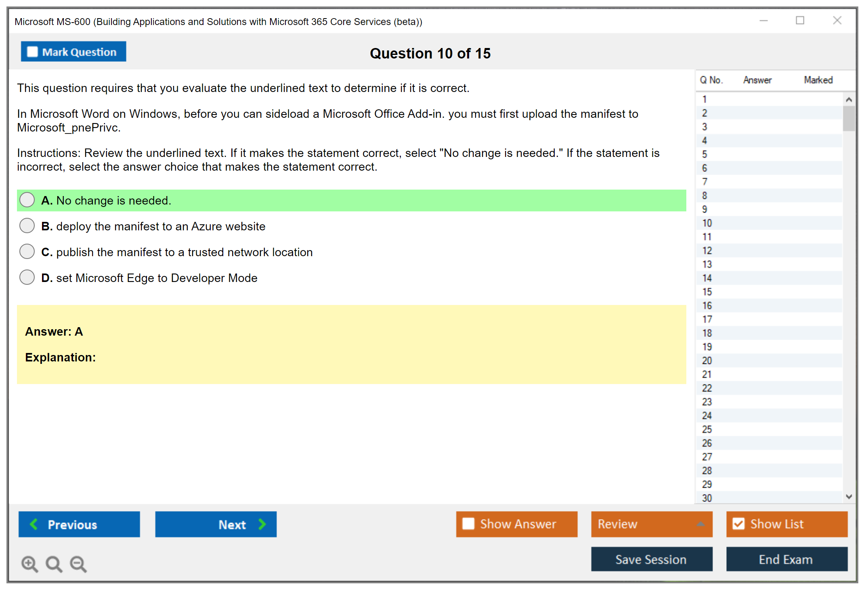Image resolution: width=868 pixels, height=593 pixels.
Task: Close the MS-600 exam window
Action: (x=837, y=21)
